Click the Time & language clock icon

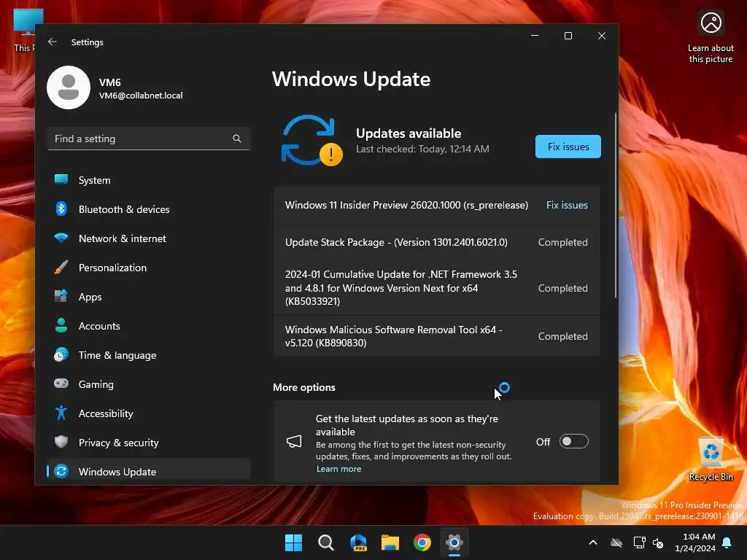pos(61,355)
